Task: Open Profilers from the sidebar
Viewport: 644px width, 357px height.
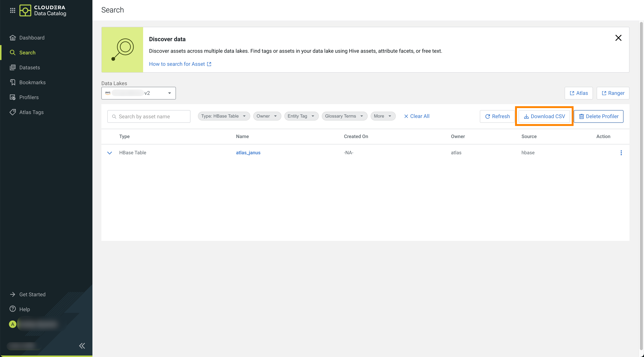Action: [29, 97]
